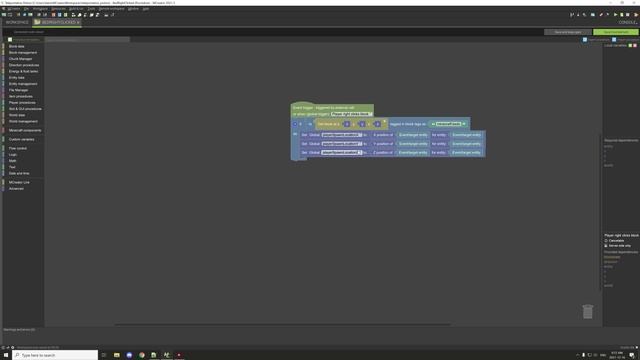This screenshot has width=640, height=360.
Task: Open File Explorer from the taskbar
Action: 117,355
